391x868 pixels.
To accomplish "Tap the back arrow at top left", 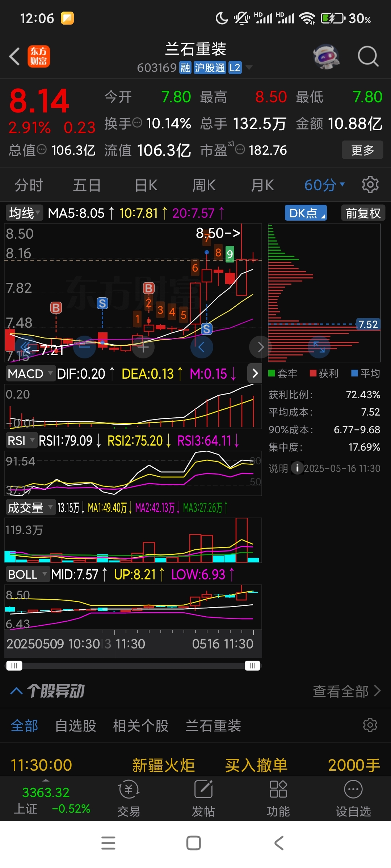I will [x=14, y=56].
